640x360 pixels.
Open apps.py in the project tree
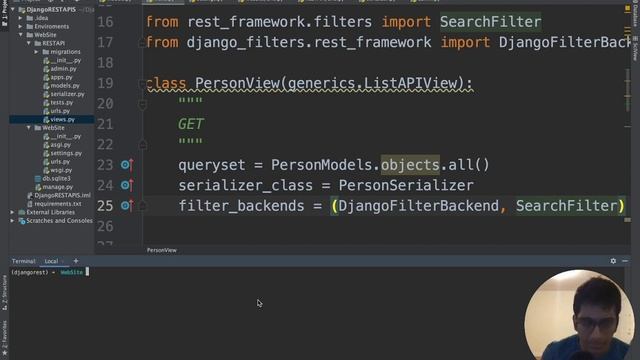tap(61, 77)
